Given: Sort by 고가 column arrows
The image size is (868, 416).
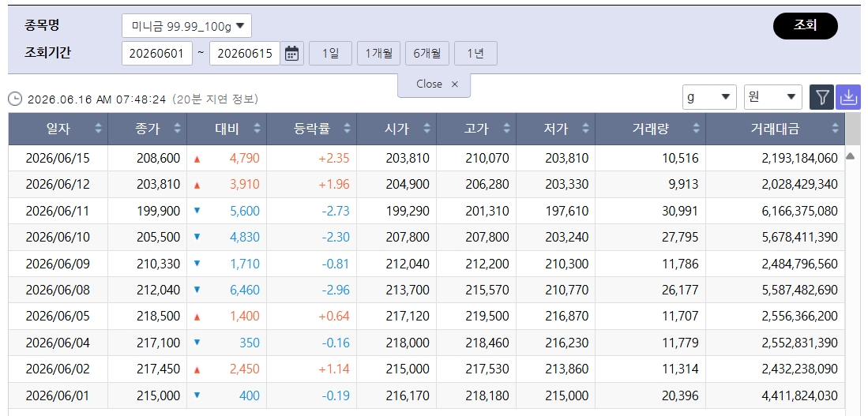Looking at the screenshot, I should (506, 129).
